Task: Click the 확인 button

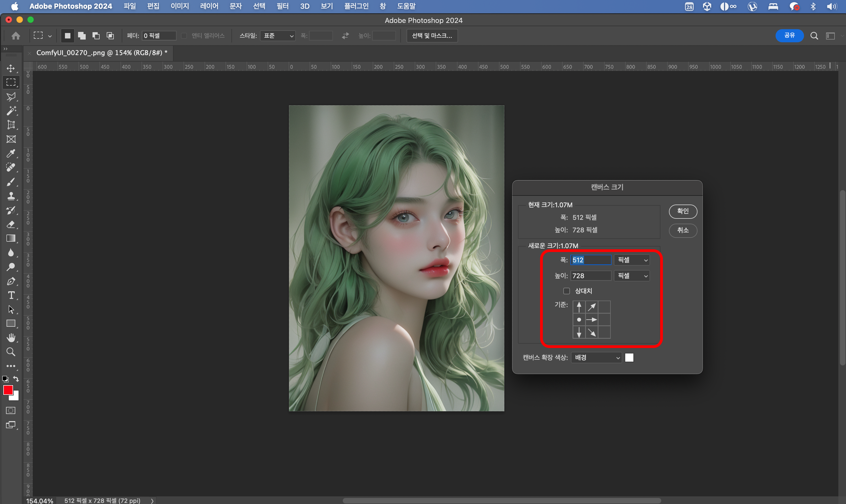Action: click(x=683, y=211)
